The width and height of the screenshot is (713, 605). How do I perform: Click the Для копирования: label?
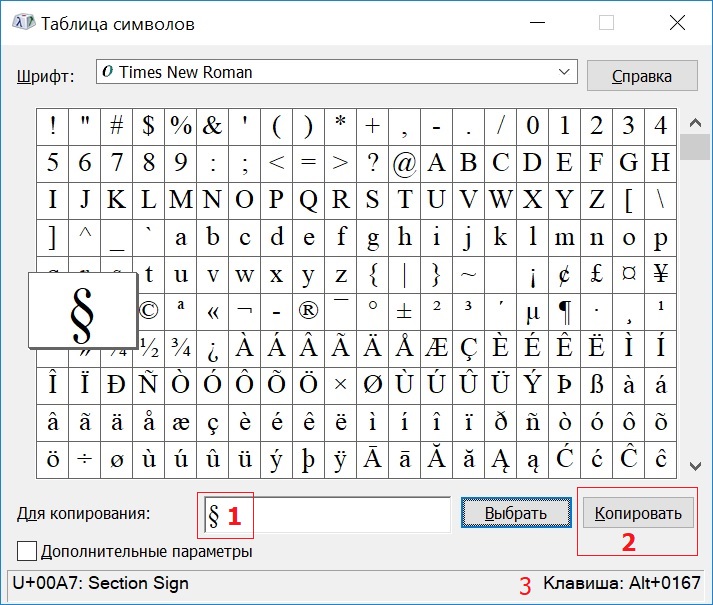tap(84, 514)
